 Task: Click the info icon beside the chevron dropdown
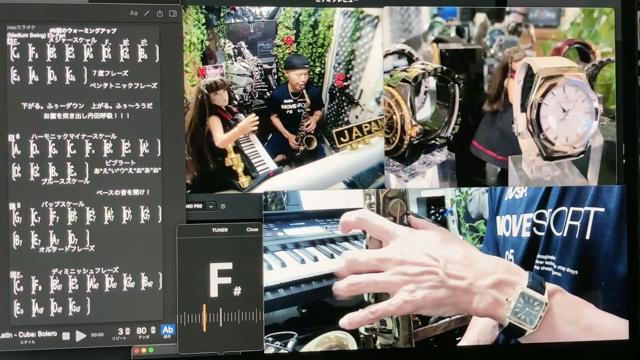click(223, 207)
